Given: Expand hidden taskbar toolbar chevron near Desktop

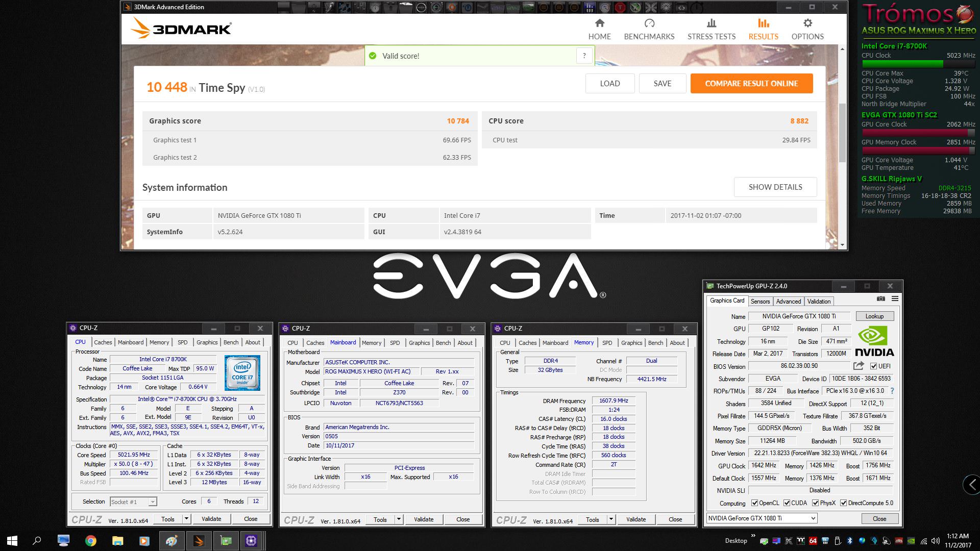Looking at the screenshot, I should click(753, 536).
